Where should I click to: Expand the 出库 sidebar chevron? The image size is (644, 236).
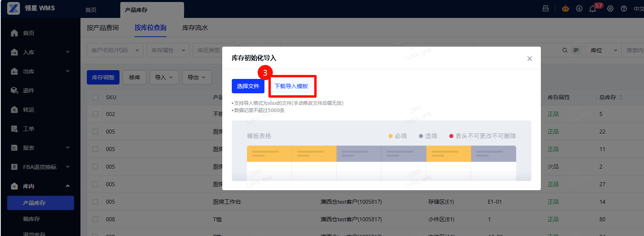pyautogui.click(x=68, y=71)
